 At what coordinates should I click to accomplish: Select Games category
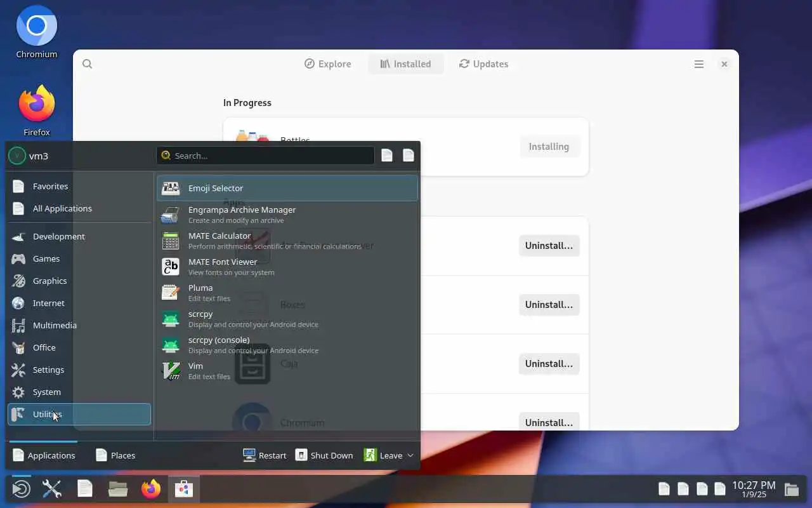(x=79, y=258)
